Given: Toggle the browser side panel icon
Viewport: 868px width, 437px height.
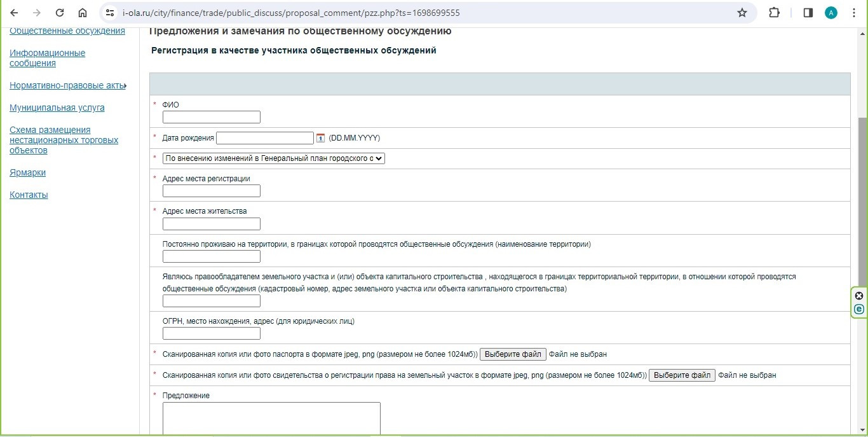Looking at the screenshot, I should [808, 13].
